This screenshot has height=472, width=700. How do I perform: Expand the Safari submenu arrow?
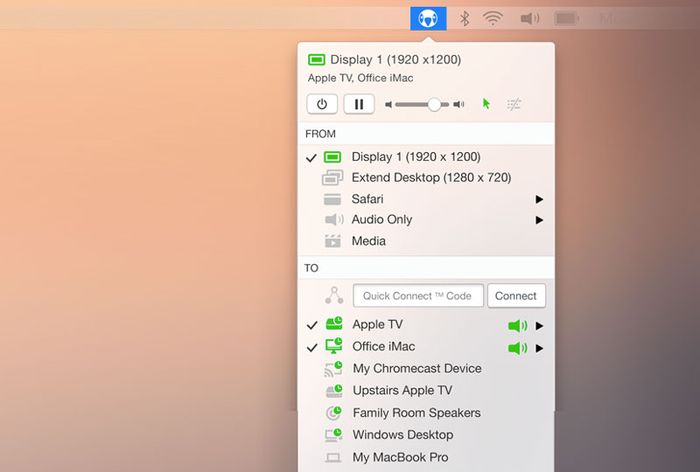[539, 199]
